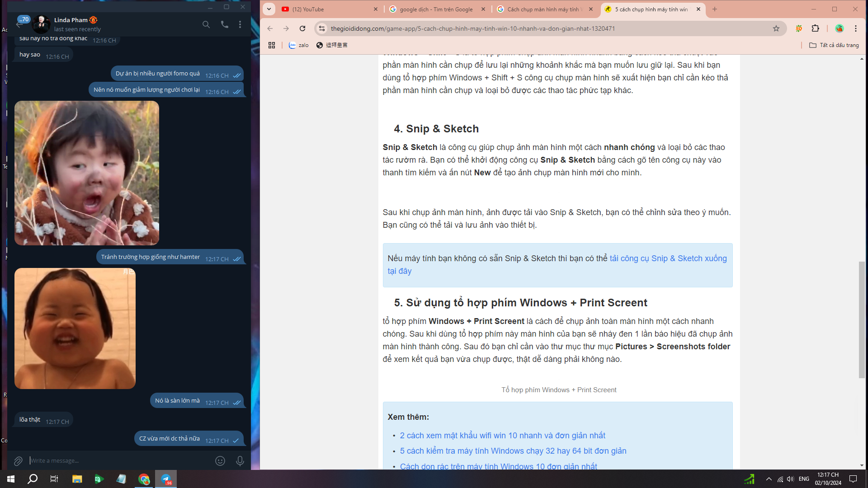Open Chrome apps grid in bookmarks bar
The image size is (868, 488).
(x=272, y=45)
